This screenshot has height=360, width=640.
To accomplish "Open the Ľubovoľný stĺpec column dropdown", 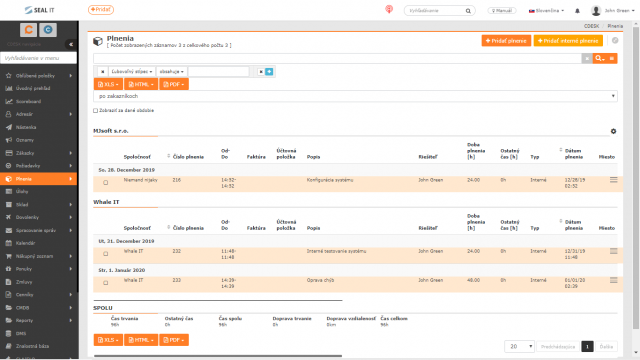I will [x=131, y=71].
